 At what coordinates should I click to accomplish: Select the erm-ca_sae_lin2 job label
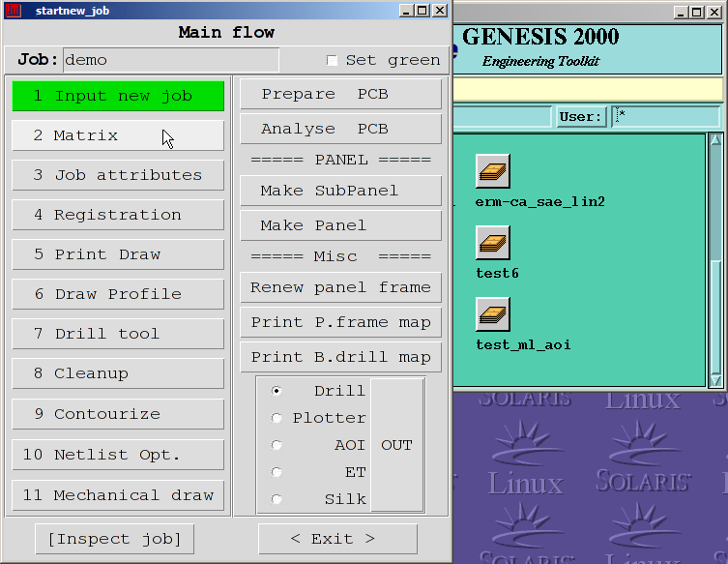point(540,201)
